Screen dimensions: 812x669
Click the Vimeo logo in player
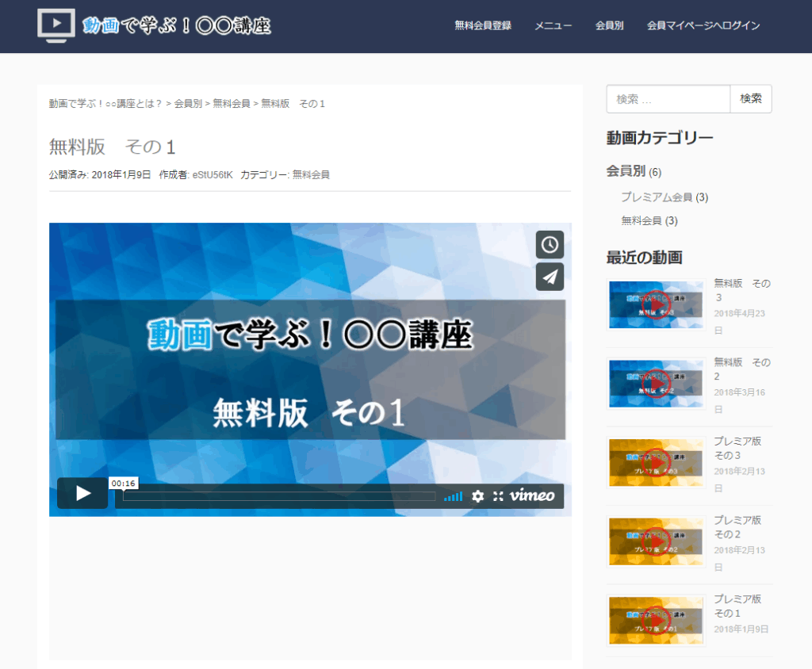[532, 496]
